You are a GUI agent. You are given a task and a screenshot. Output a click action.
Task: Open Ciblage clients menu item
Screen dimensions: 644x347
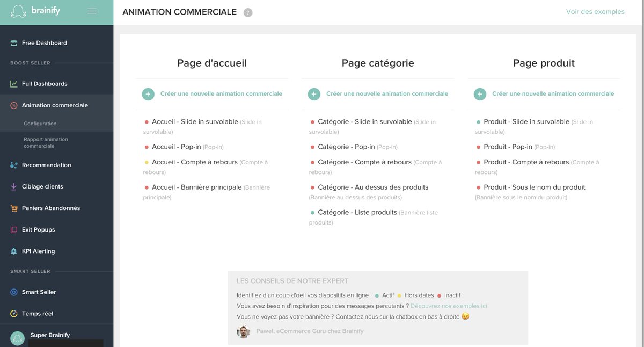pos(42,186)
